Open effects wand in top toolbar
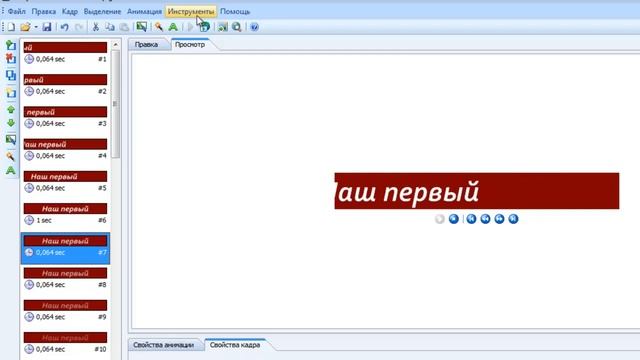The width and height of the screenshot is (640, 360). point(159,27)
